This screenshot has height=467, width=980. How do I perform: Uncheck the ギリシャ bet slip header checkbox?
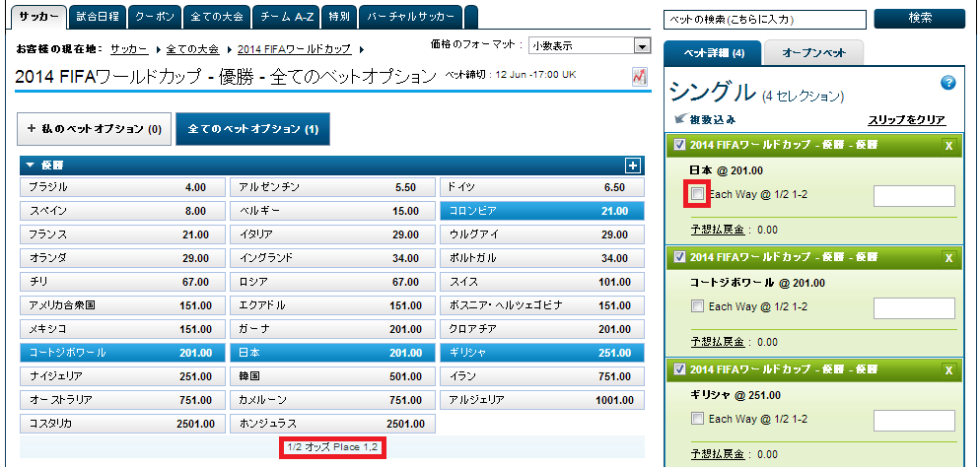[679, 369]
